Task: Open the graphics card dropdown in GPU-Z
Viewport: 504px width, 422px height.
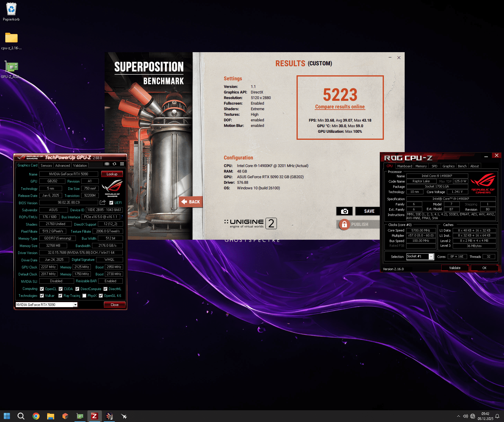Action: click(x=75, y=304)
